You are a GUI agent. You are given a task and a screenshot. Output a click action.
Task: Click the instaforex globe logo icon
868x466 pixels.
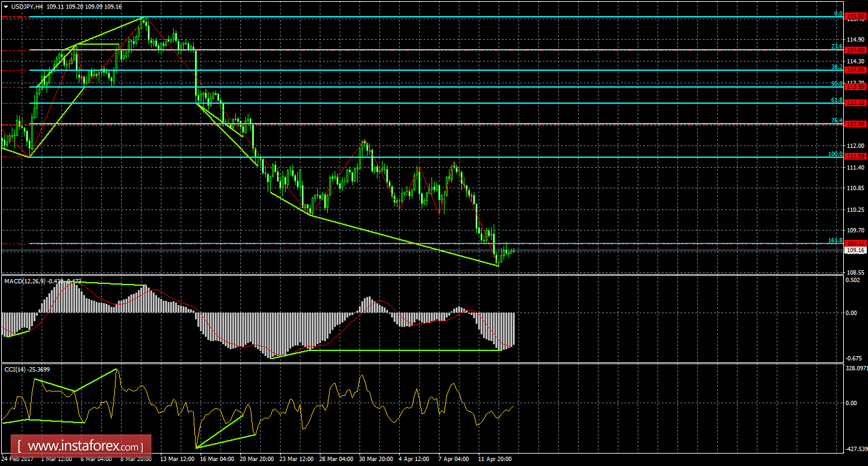pos(19,445)
